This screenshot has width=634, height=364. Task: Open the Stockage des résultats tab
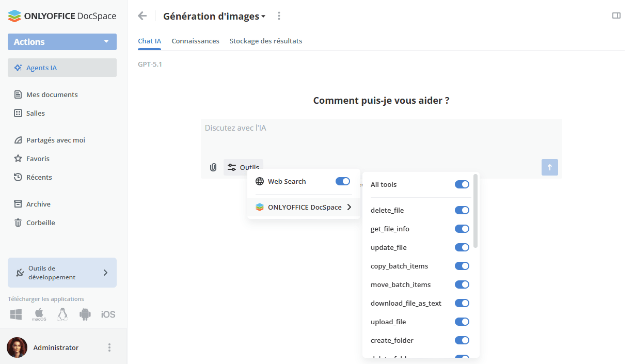(x=265, y=41)
